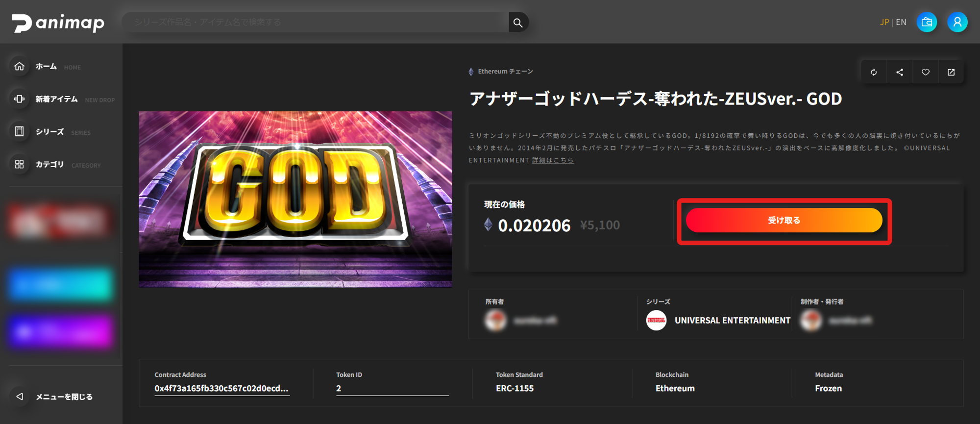Viewport: 980px width, 424px height.
Task: Click the open-in-new-window icon
Action: pyautogui.click(x=951, y=72)
